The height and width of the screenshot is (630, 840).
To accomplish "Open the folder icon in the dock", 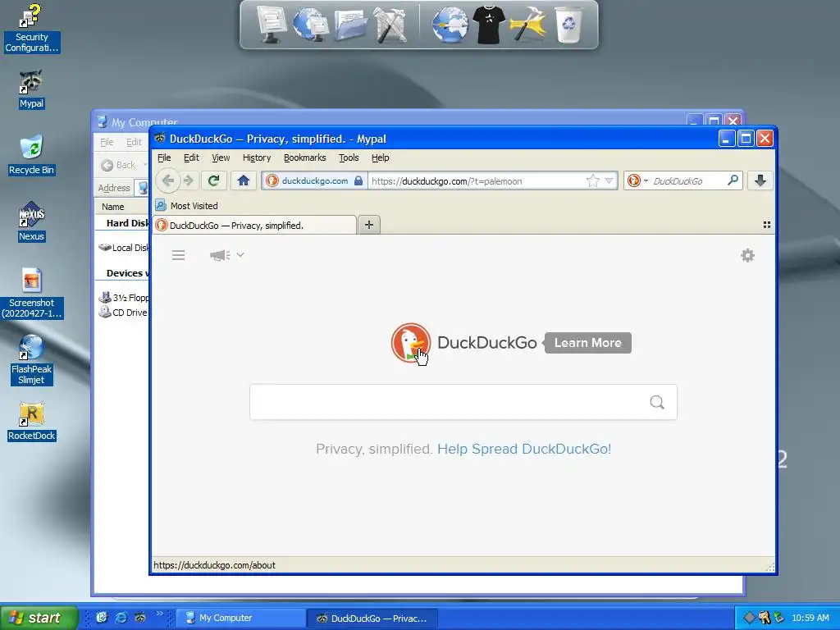I will click(x=350, y=24).
